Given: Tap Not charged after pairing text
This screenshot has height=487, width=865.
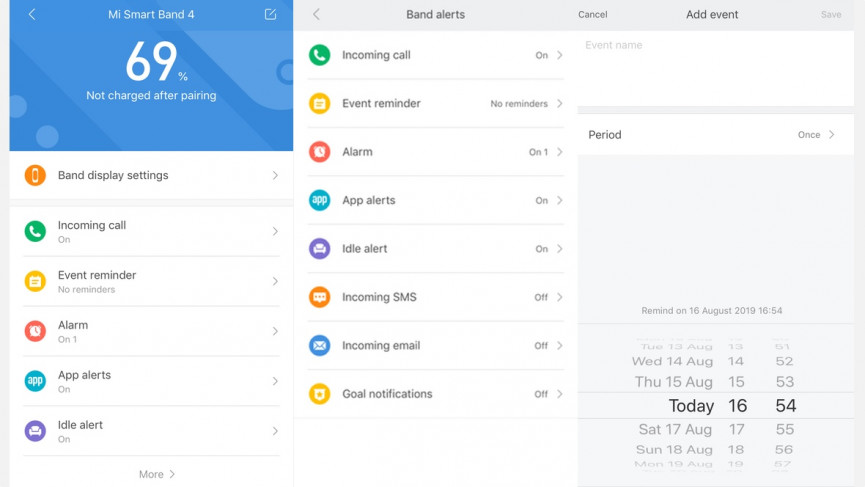Looking at the screenshot, I should coord(151,95).
